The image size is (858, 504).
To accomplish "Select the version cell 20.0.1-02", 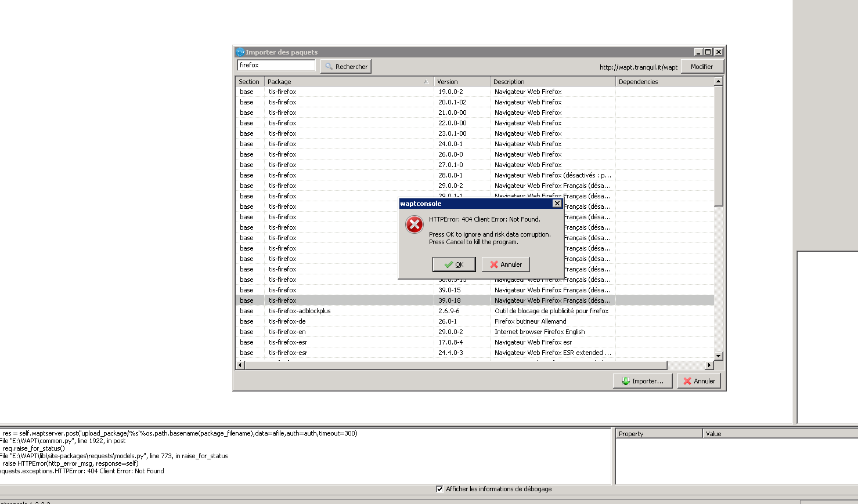I will click(452, 102).
